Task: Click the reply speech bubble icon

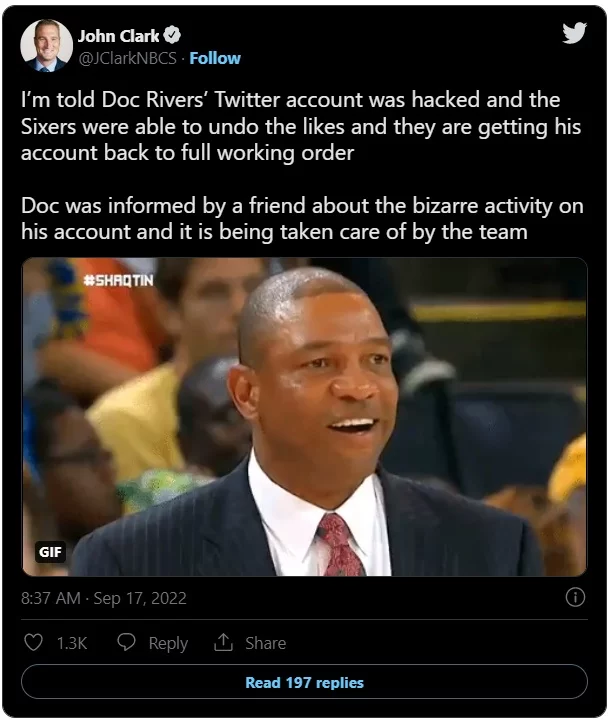Action: (x=126, y=642)
